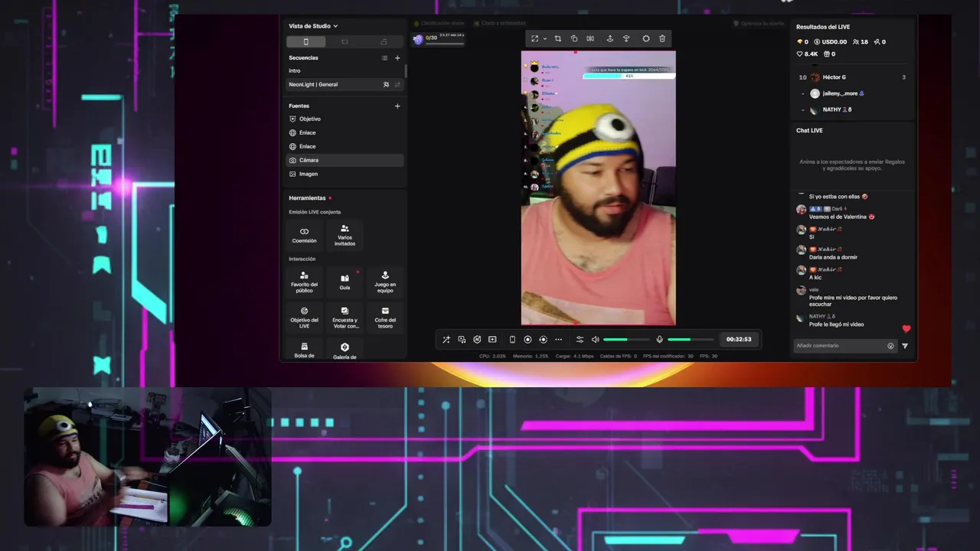The height and width of the screenshot is (551, 980).
Task: Select the landscape layout tab
Action: tap(345, 41)
